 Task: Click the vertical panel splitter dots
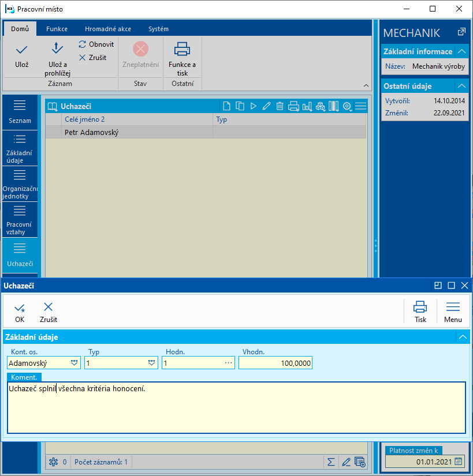pos(375,246)
